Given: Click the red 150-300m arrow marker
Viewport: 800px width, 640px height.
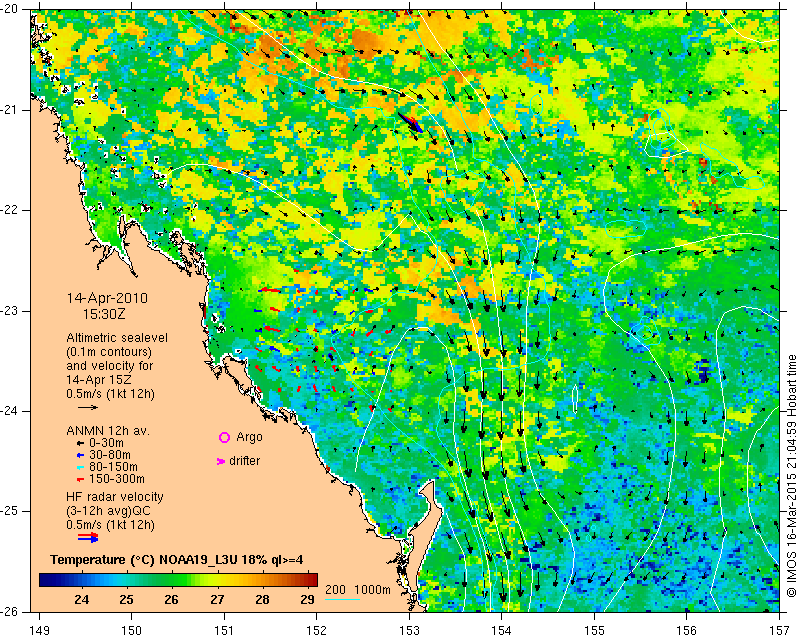Looking at the screenshot, I should (x=80, y=480).
